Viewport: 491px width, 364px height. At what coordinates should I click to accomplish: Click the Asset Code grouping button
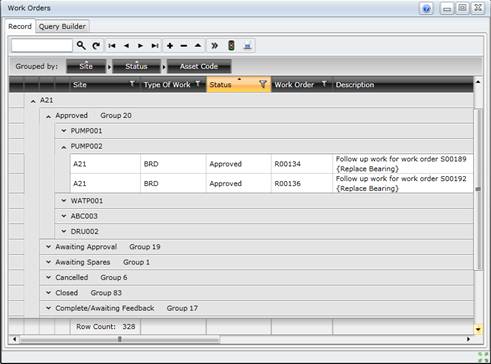[x=199, y=66]
